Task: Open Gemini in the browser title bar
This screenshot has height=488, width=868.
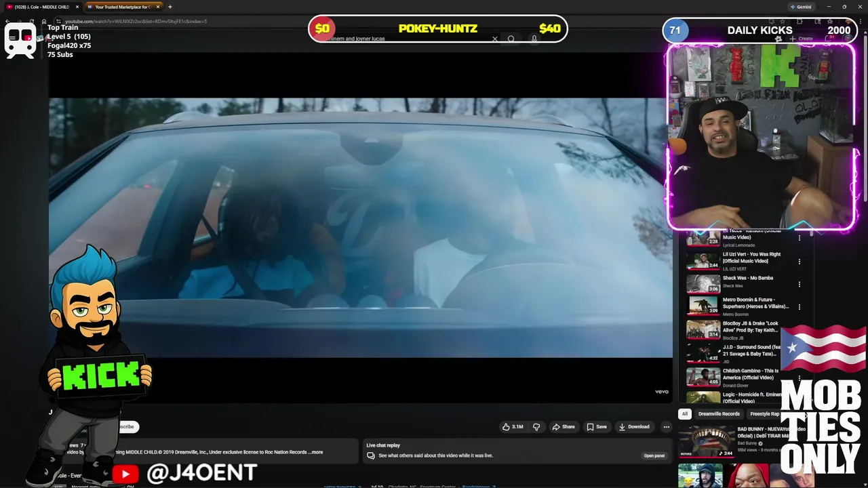Action: 801,7
